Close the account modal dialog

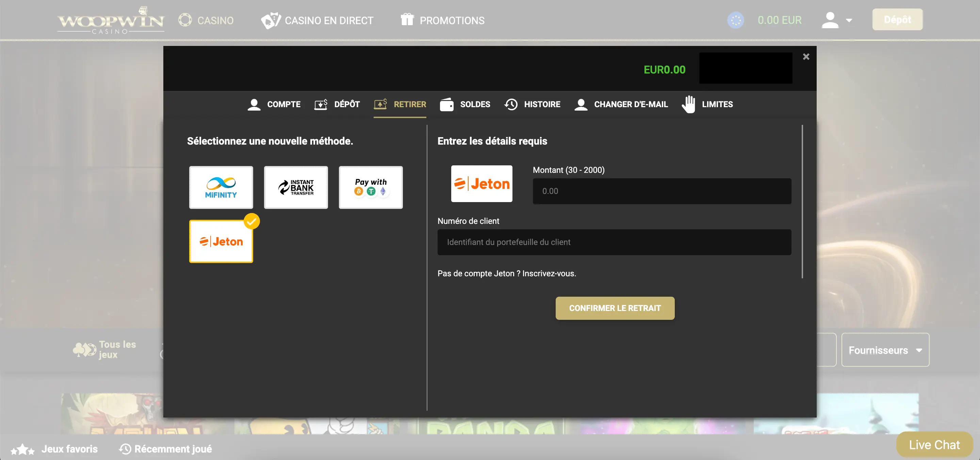[805, 57]
